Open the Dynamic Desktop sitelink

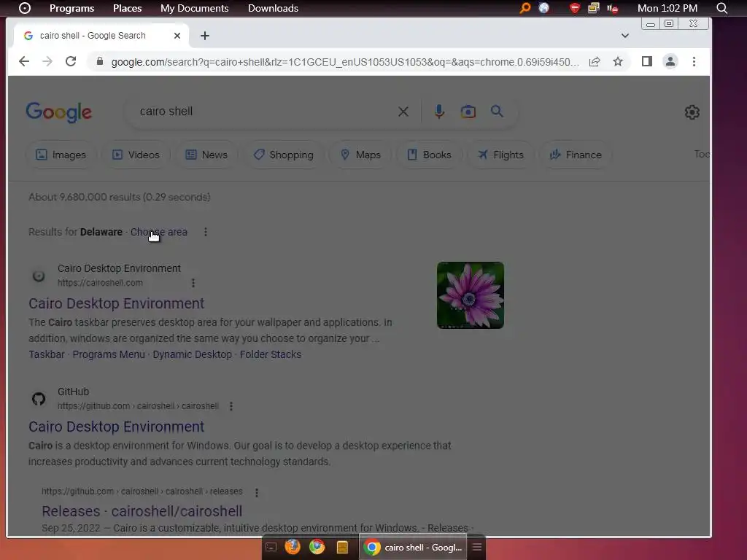pos(192,354)
